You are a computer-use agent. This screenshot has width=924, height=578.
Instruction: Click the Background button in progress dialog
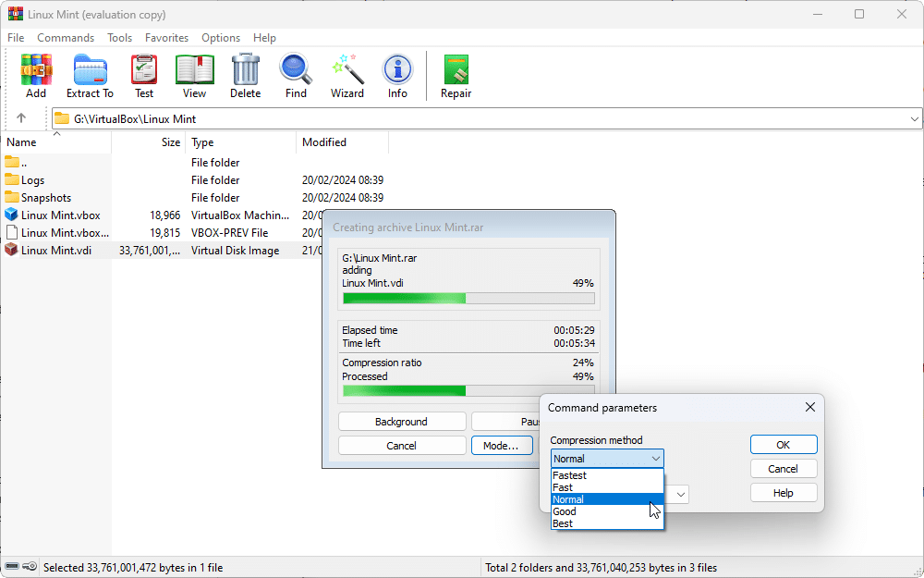click(x=402, y=422)
